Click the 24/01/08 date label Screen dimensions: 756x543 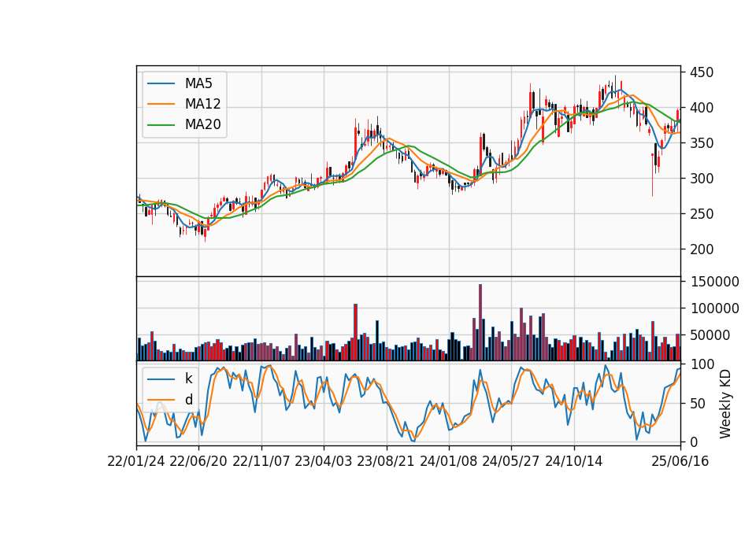448,461
